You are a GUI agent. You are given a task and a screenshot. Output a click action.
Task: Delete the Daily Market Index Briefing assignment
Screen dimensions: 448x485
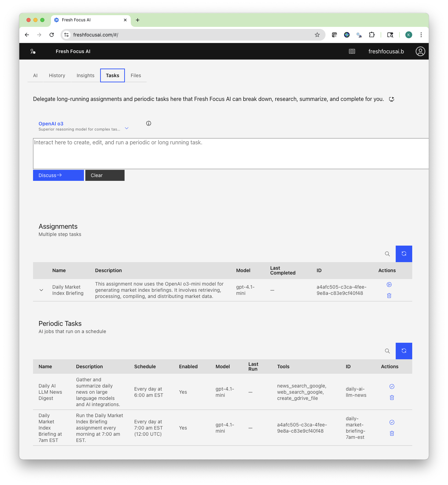[389, 296]
